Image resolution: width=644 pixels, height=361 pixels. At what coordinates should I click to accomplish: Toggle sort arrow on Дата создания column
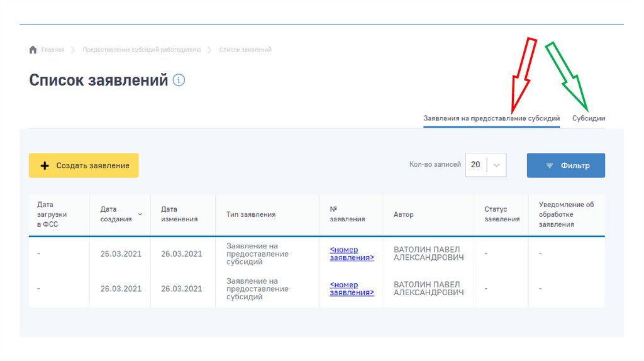(140, 214)
